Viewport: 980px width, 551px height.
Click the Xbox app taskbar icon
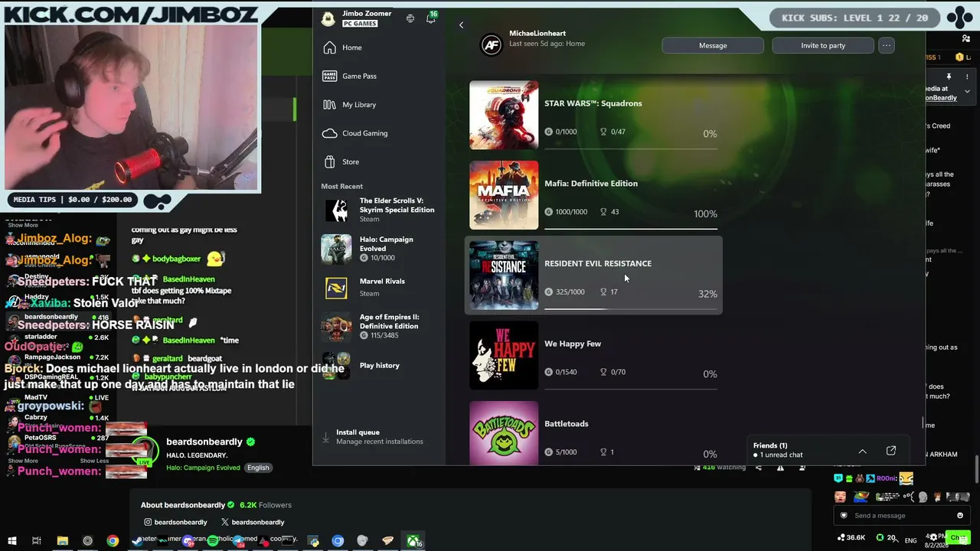(413, 541)
